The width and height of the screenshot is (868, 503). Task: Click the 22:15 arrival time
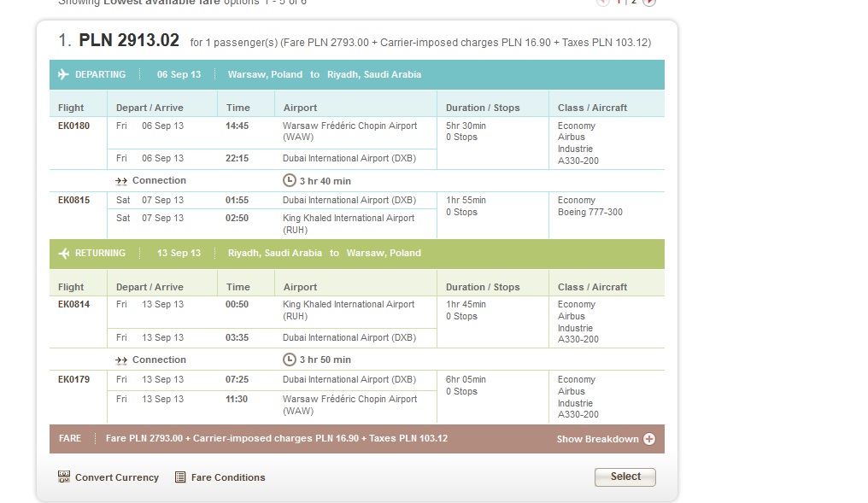(x=237, y=158)
